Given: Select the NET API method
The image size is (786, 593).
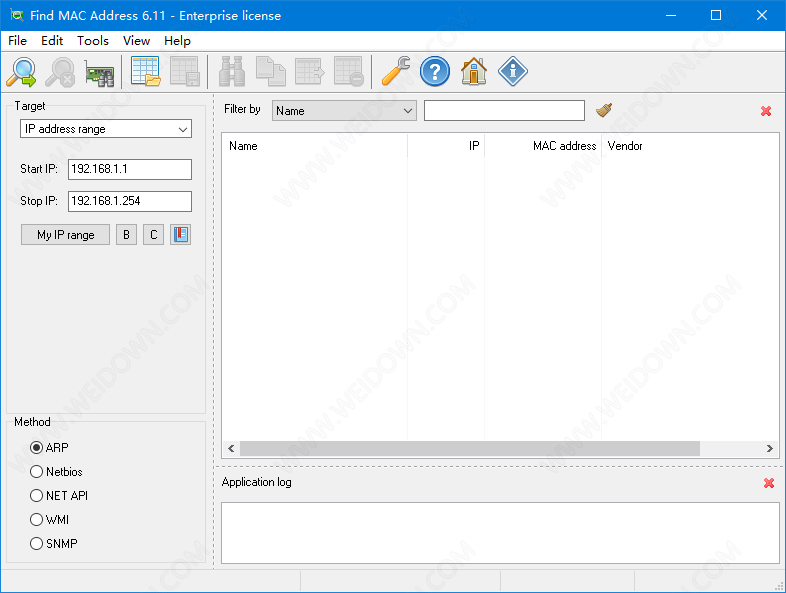Looking at the screenshot, I should [59, 496].
